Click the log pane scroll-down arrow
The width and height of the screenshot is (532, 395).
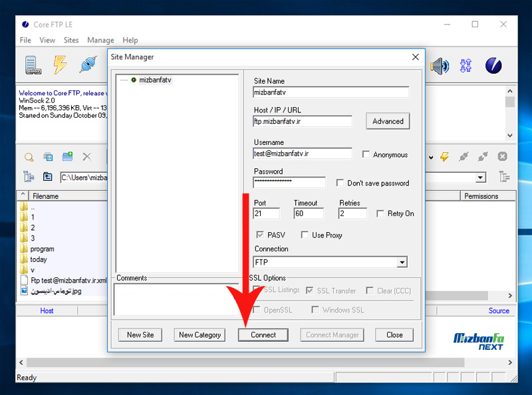pos(510,135)
